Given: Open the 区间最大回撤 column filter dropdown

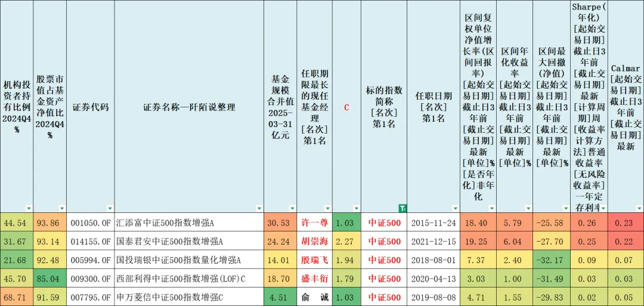Looking at the screenshot, I should point(565,208).
